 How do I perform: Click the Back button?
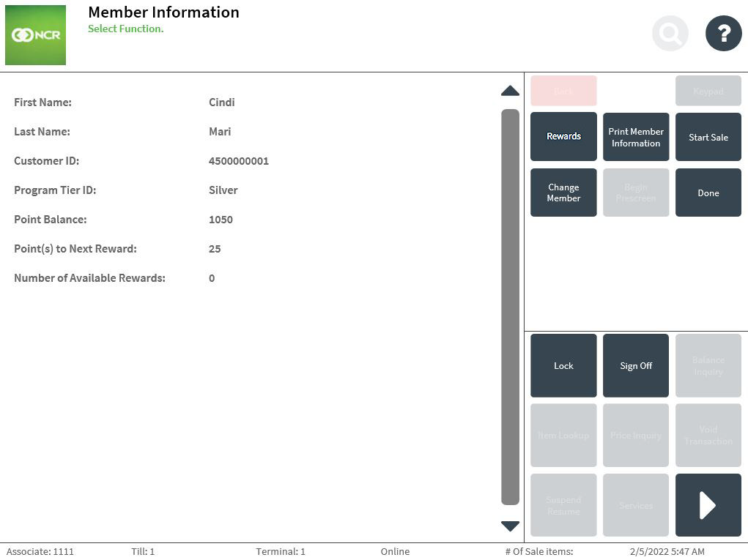(563, 91)
